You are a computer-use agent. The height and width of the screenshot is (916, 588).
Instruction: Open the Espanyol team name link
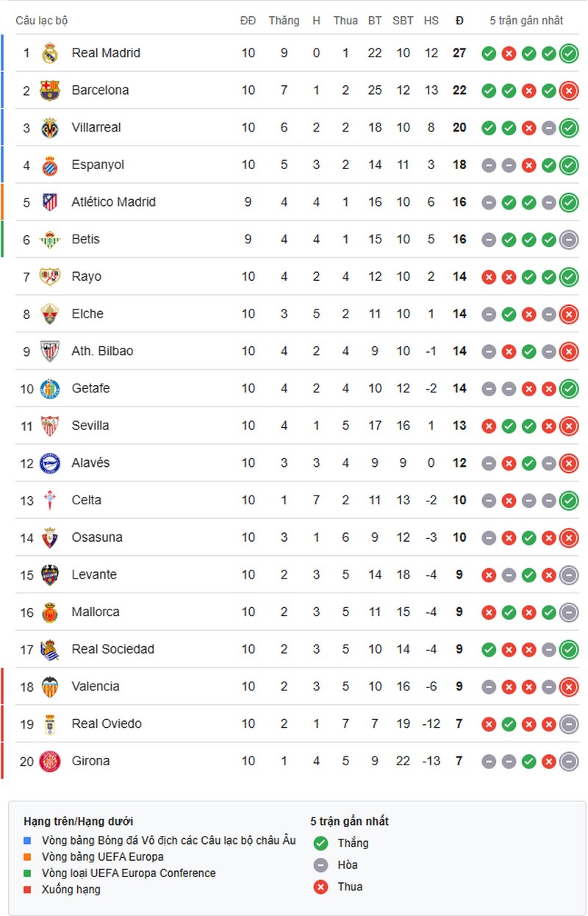[x=98, y=165]
